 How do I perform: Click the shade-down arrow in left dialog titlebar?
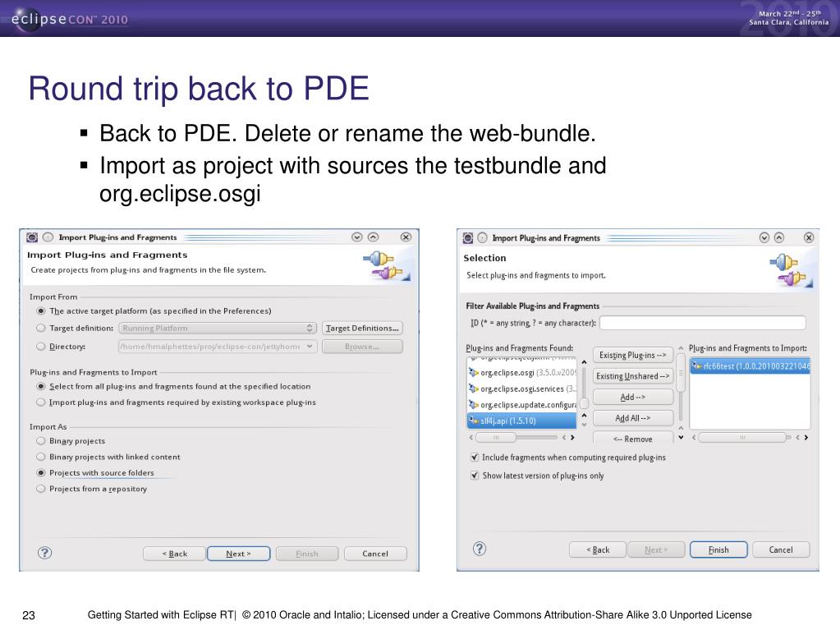pyautogui.click(x=357, y=237)
